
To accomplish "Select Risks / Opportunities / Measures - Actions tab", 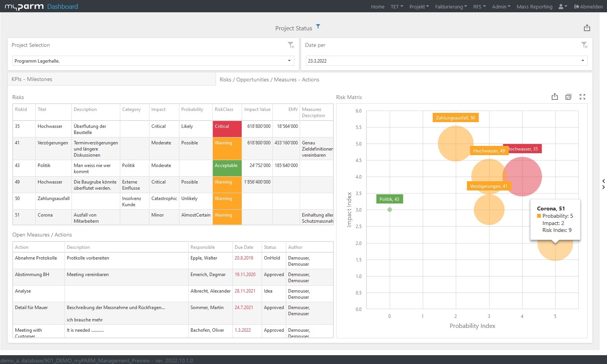I will pyautogui.click(x=269, y=79).
